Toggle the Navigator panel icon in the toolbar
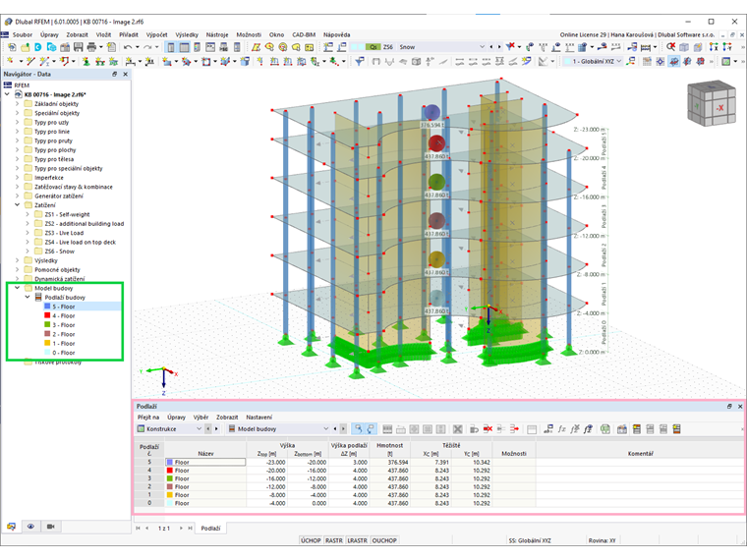This screenshot has height=560, width=747. (171, 47)
